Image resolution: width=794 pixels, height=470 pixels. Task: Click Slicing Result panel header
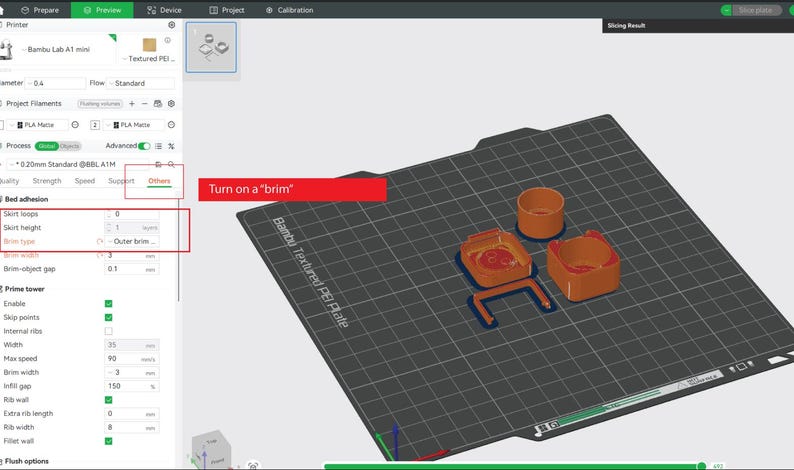698,25
